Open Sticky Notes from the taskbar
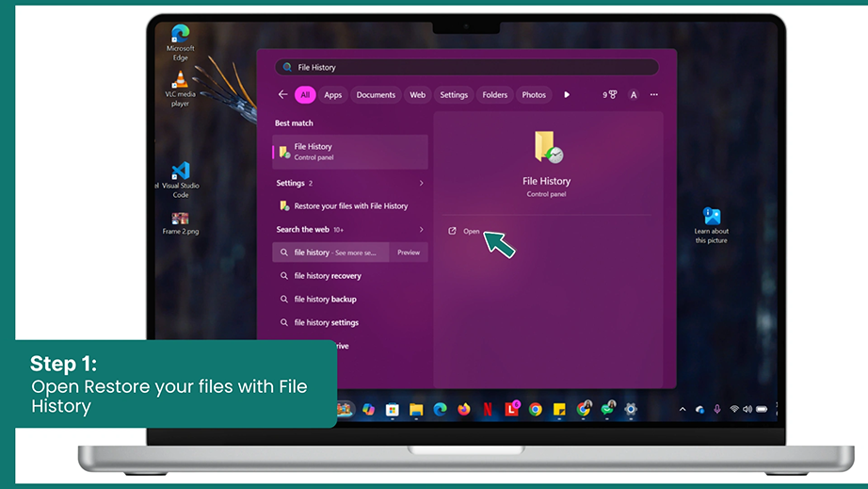This screenshot has width=868, height=489. (559, 409)
